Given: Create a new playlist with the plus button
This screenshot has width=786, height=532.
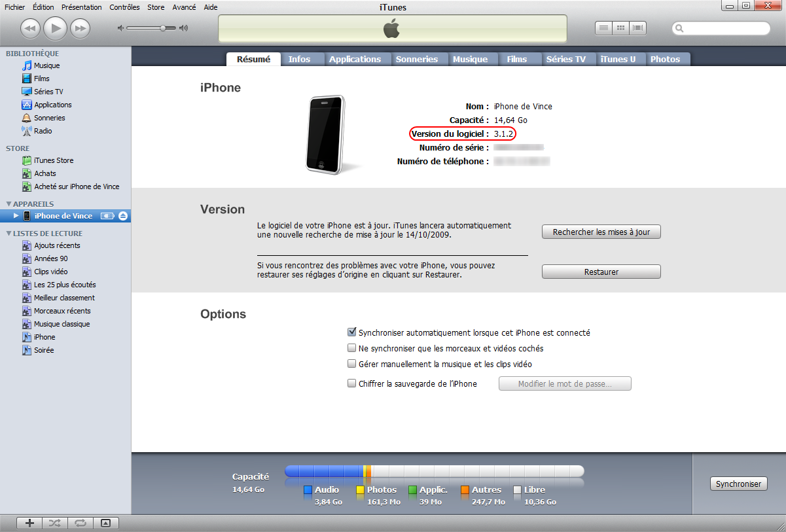Looking at the screenshot, I should pyautogui.click(x=29, y=523).
